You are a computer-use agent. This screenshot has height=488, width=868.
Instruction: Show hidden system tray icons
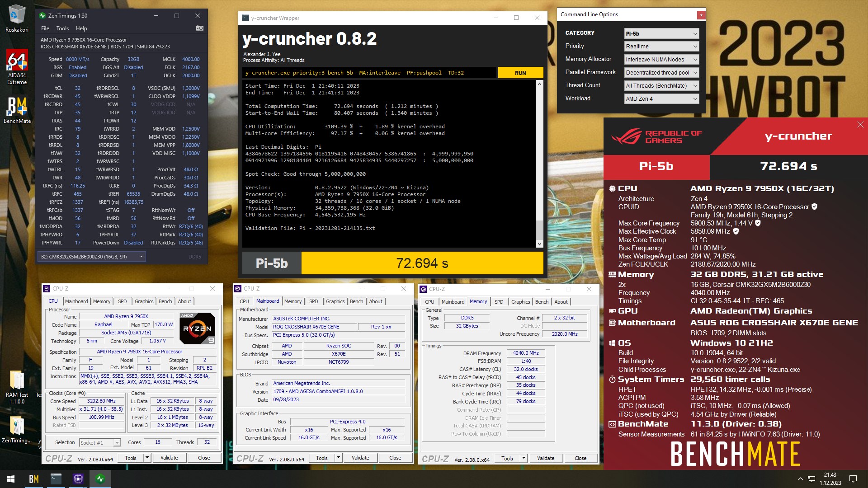pos(800,479)
